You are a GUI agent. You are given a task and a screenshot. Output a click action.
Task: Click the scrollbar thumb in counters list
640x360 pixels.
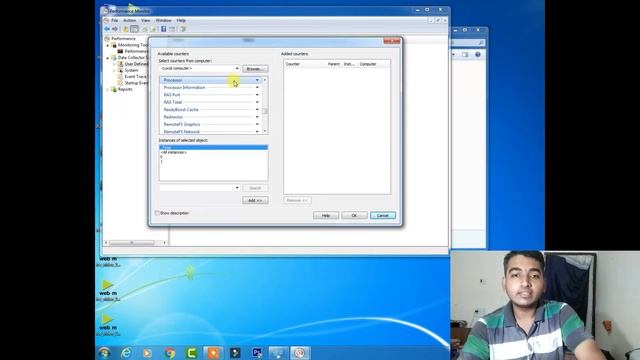[x=265, y=111]
